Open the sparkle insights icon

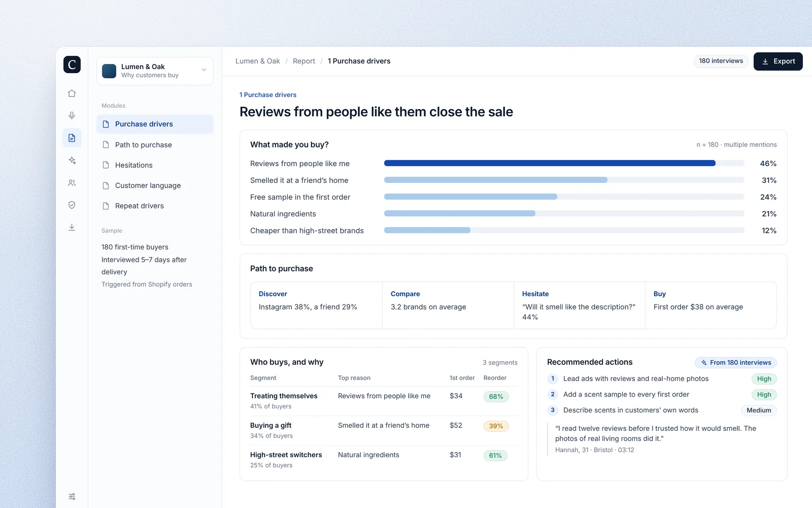[x=72, y=161]
